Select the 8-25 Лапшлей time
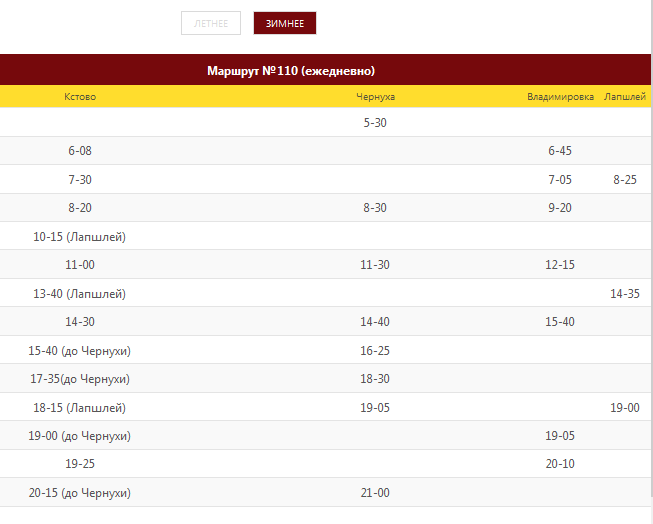This screenshot has height=524, width=653. pyautogui.click(x=625, y=180)
